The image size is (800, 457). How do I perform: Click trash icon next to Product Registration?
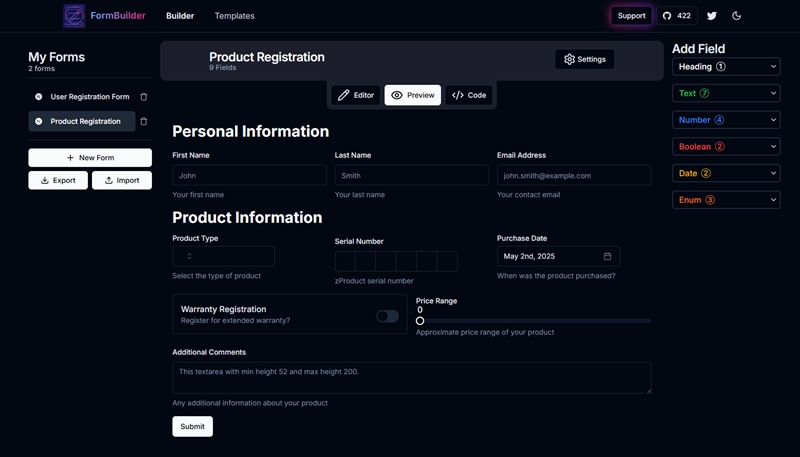click(144, 121)
